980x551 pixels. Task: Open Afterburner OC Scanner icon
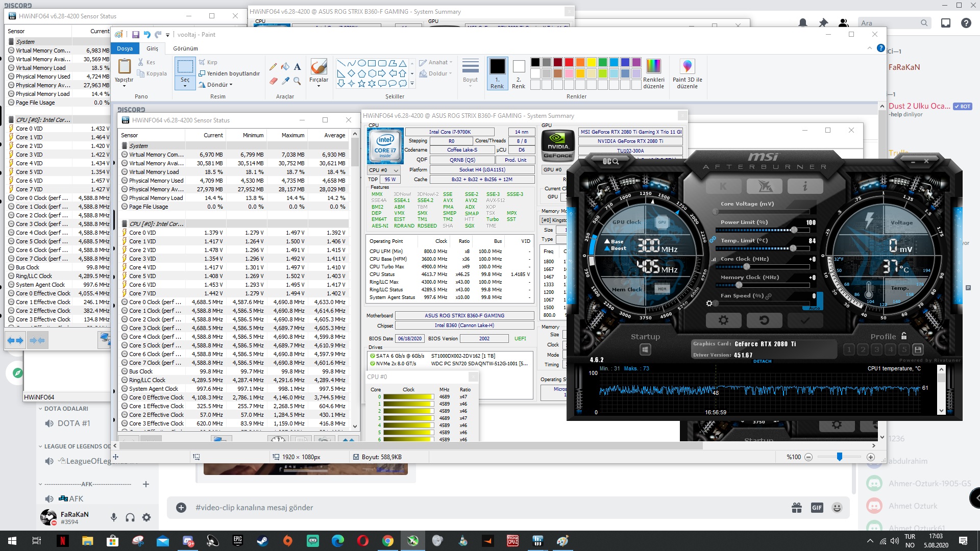(610, 161)
